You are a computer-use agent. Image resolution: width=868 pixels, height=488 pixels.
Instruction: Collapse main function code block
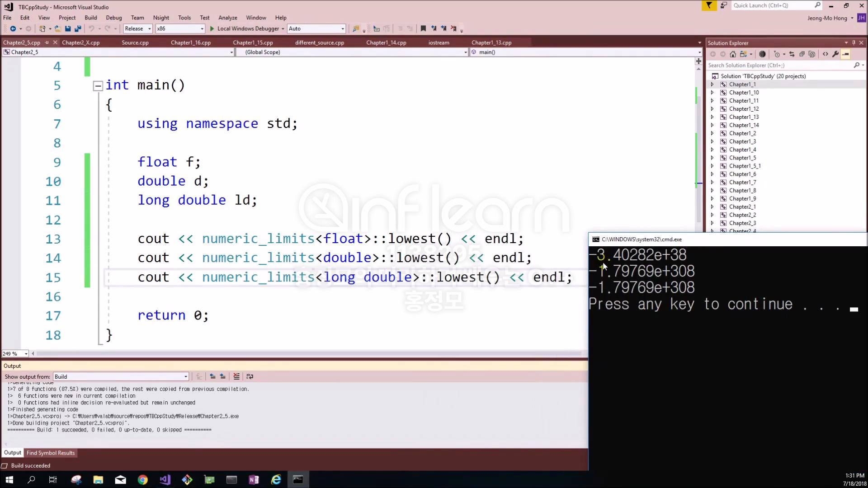pos(98,86)
